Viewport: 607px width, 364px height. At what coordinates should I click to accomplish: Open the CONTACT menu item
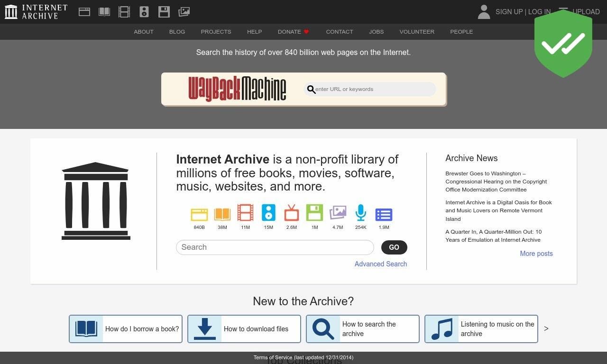pos(340,32)
